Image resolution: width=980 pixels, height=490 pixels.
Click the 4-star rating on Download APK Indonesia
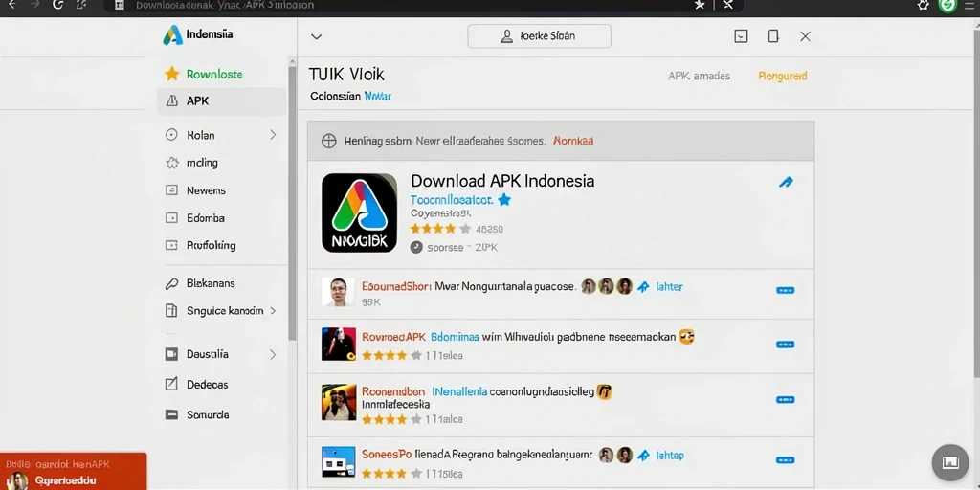[x=440, y=229]
